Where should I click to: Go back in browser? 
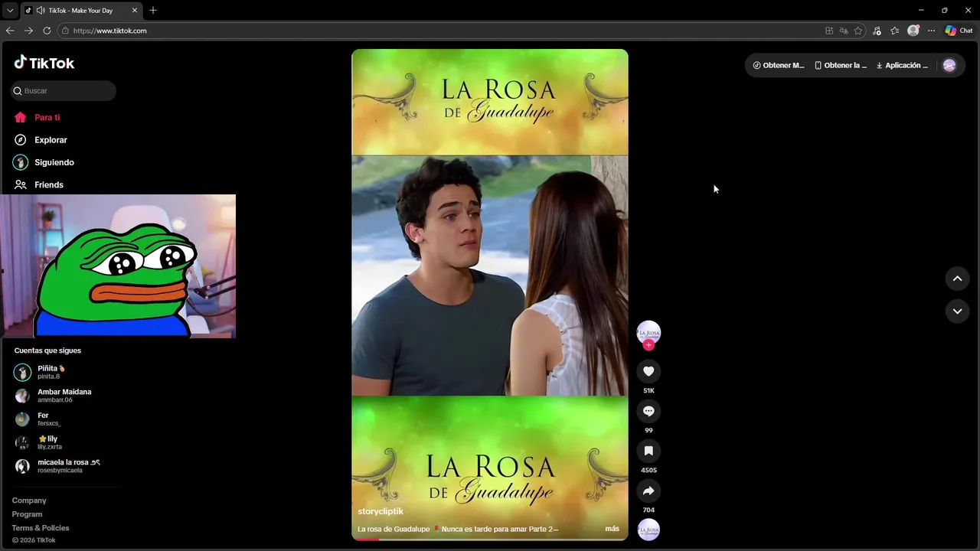coord(10,31)
